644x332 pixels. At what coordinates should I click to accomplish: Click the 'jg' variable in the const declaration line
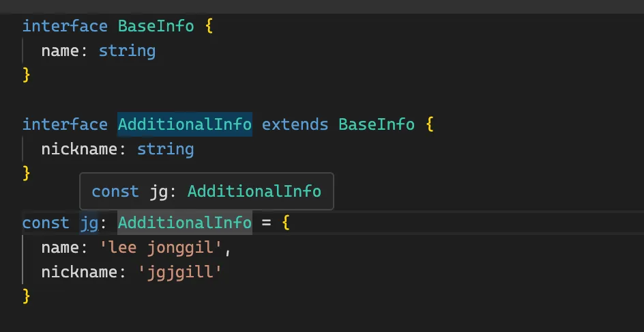click(89, 223)
